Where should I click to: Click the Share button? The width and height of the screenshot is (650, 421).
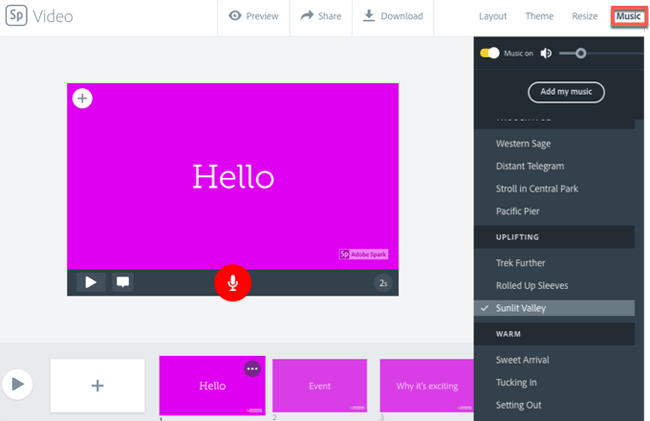tap(321, 16)
